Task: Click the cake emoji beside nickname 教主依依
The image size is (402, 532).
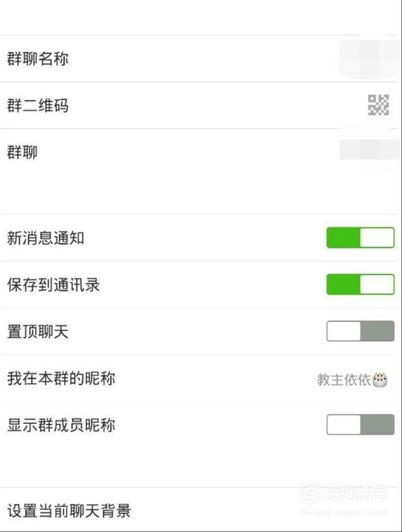Action: coord(380,380)
